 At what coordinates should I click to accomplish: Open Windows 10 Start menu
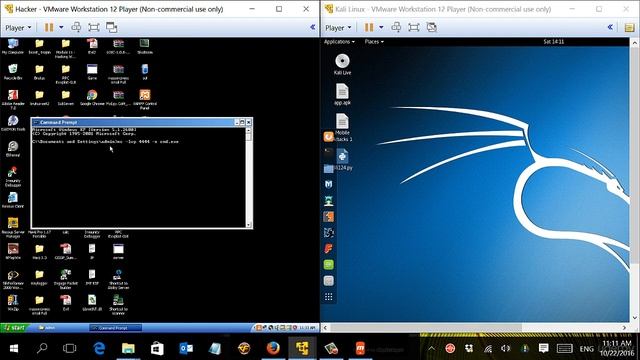click(x=13, y=348)
